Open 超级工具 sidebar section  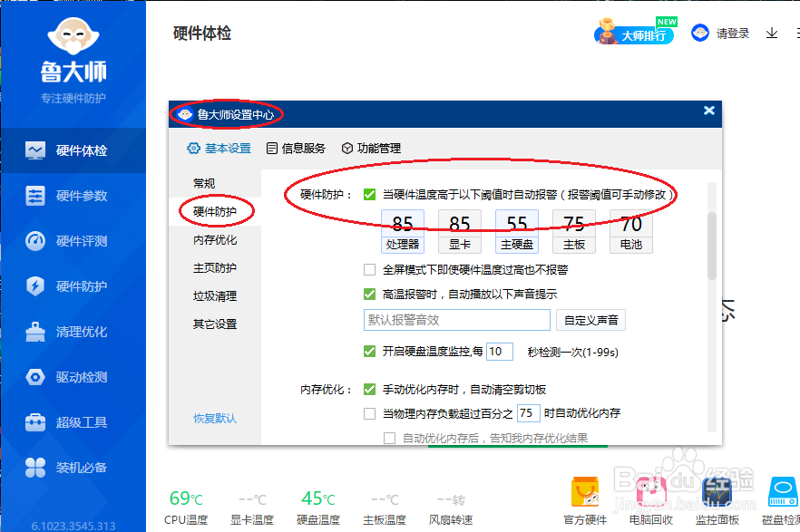[x=73, y=422]
